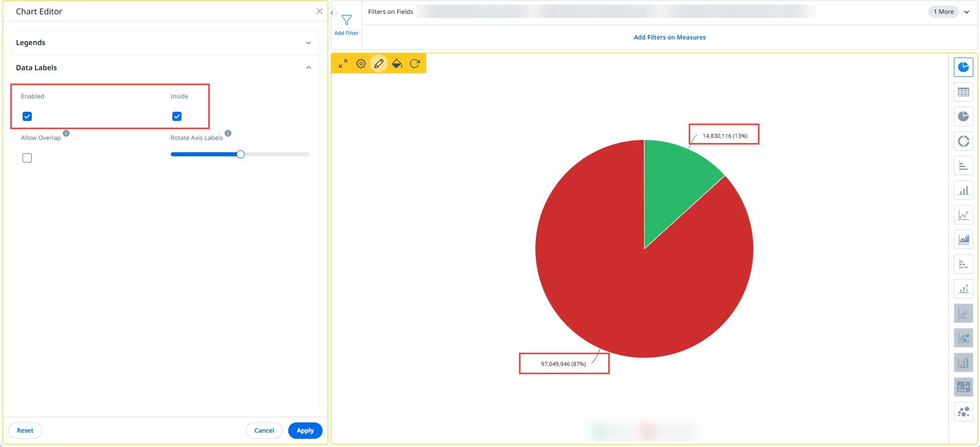Select the disabled heatmap chart icon
Screen dimensions: 980x447
pos(964,387)
